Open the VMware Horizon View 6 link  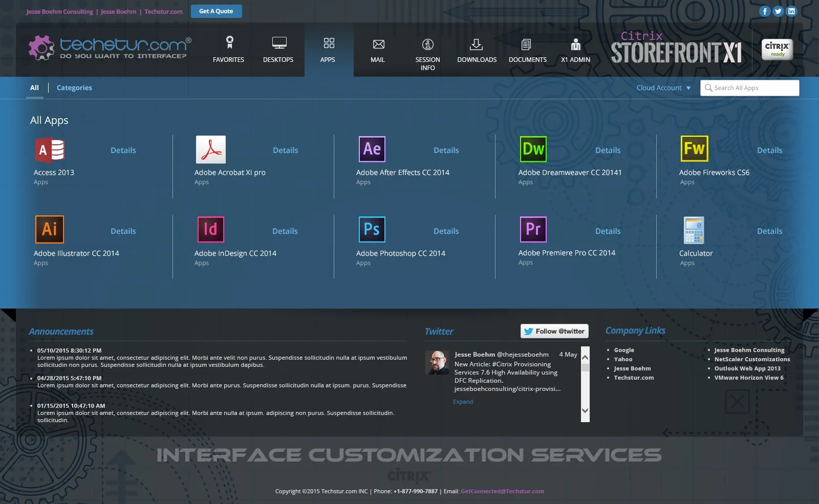(x=749, y=378)
